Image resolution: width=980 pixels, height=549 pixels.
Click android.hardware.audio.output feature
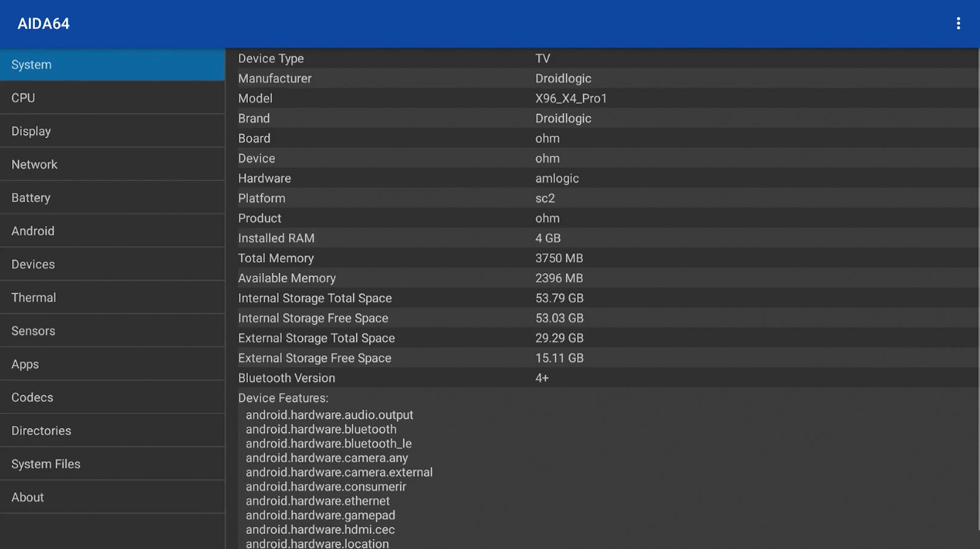(330, 415)
